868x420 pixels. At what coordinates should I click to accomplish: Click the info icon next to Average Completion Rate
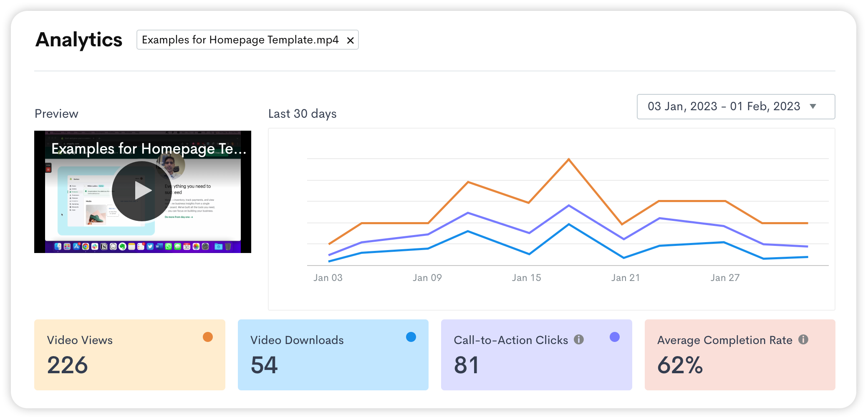click(x=804, y=339)
